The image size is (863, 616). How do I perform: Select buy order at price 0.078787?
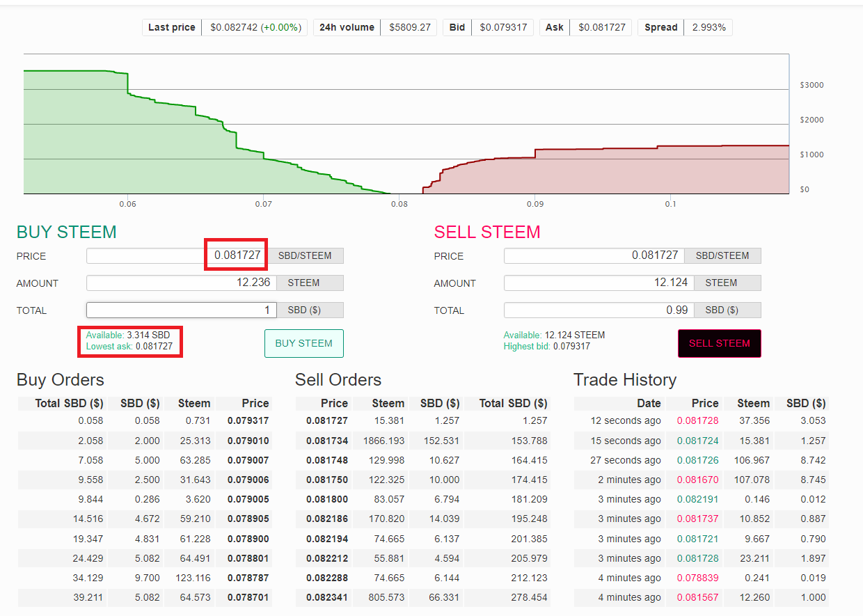pos(143,578)
